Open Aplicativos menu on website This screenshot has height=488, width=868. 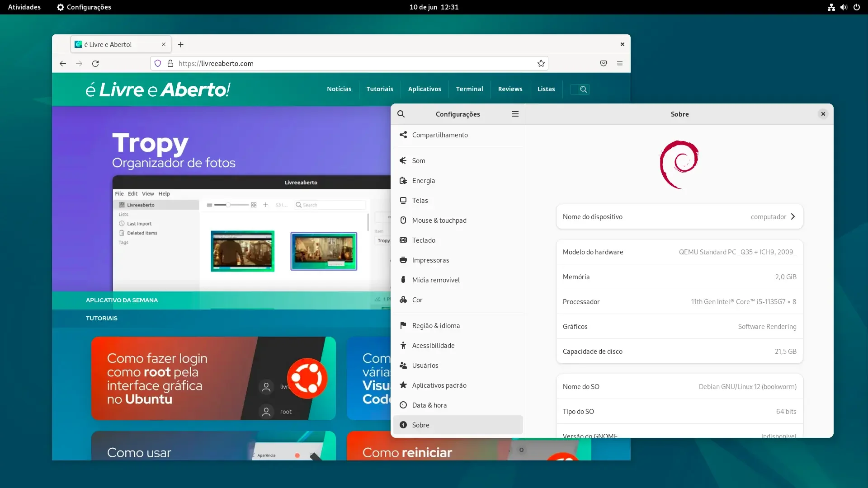(425, 89)
